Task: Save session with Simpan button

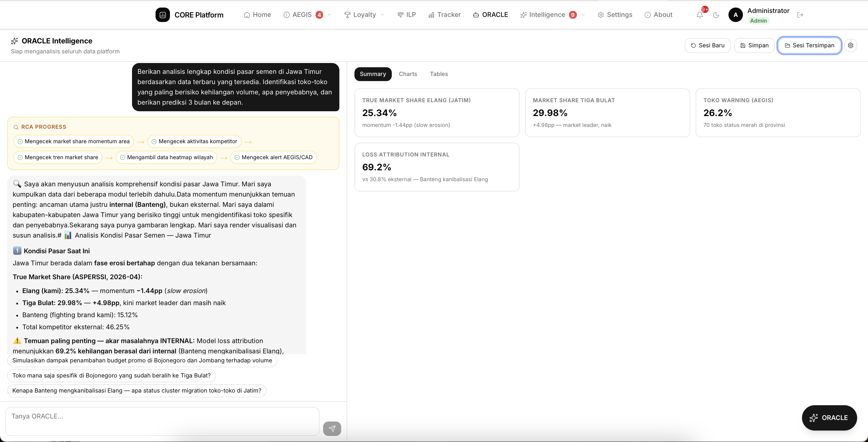Action: tap(754, 46)
